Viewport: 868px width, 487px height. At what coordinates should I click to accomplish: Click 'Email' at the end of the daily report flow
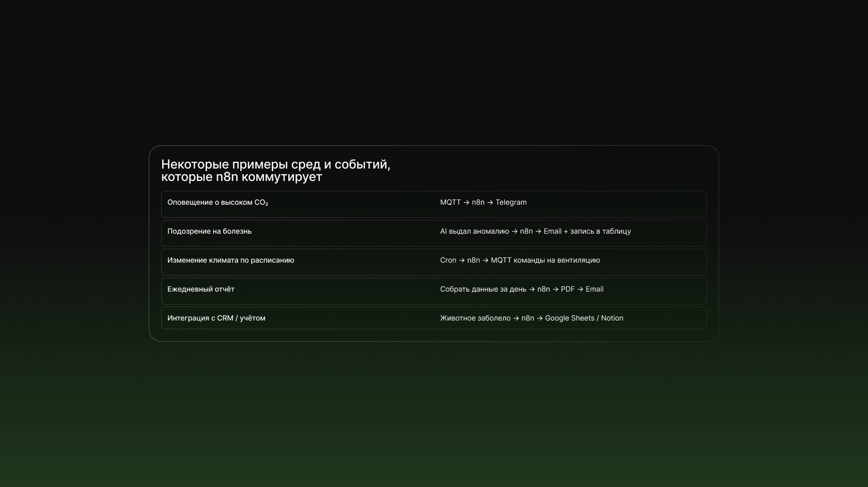(594, 290)
